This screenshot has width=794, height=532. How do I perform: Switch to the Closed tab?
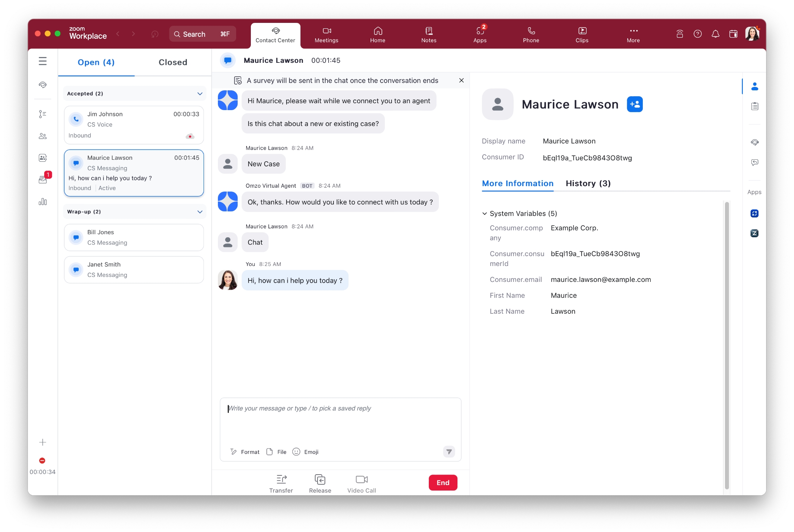point(173,62)
